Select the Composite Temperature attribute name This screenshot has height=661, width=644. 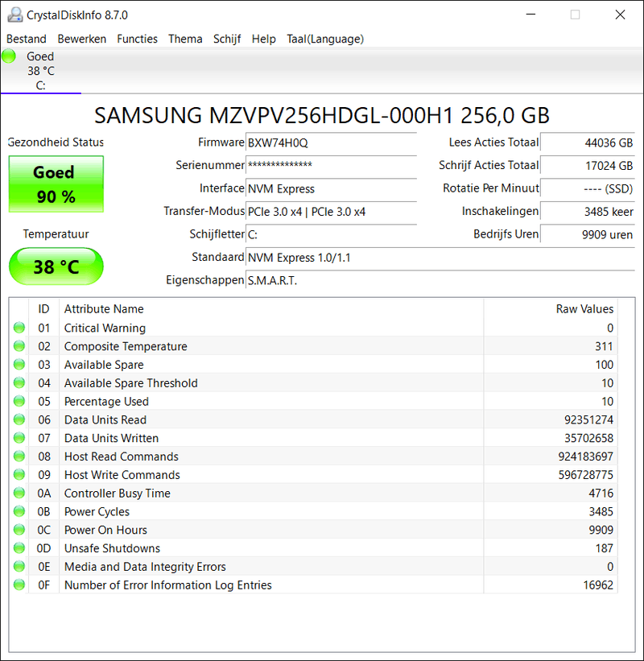tap(126, 346)
